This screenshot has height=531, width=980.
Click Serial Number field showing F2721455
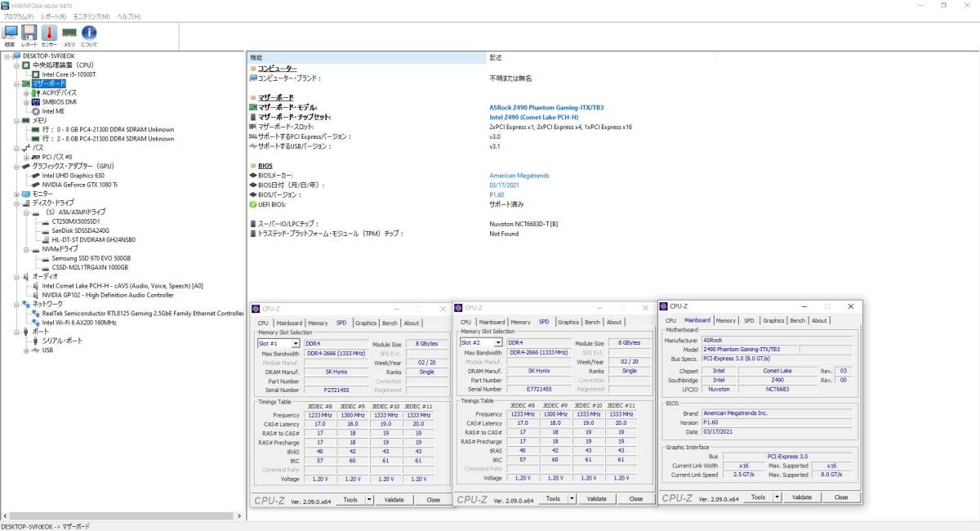(x=336, y=390)
